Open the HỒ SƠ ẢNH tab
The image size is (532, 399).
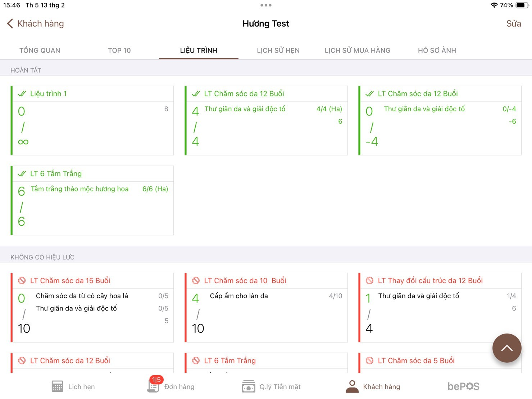(x=437, y=50)
